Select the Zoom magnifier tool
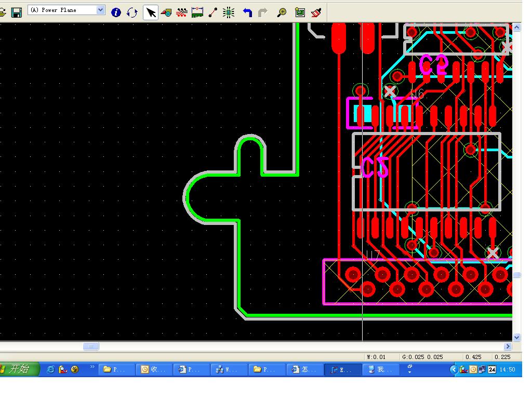Screen dimensions: 532x399 [282, 12]
